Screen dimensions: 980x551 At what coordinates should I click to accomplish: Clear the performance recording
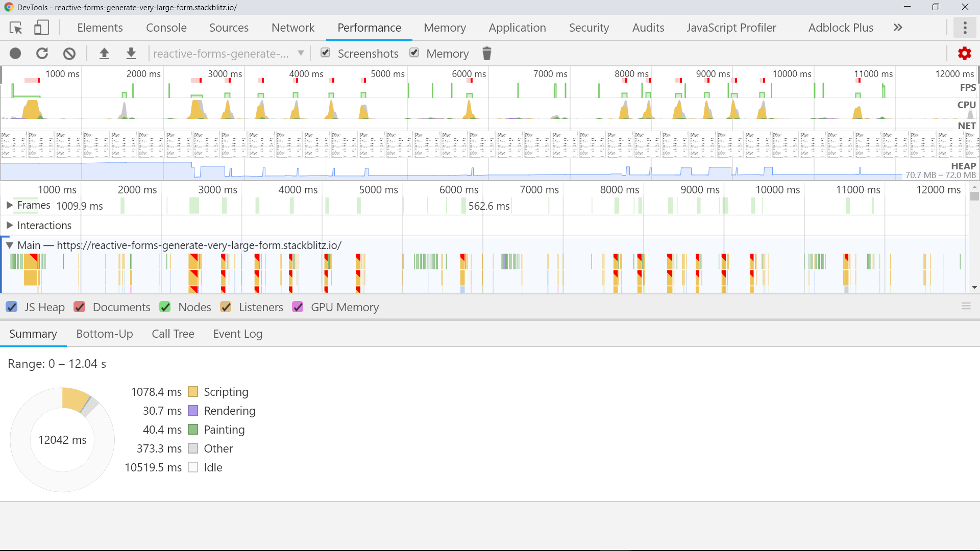point(69,54)
